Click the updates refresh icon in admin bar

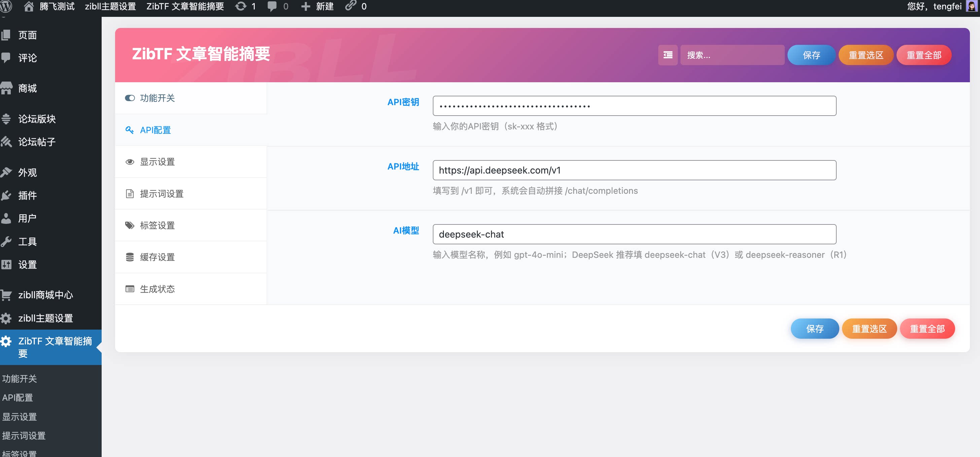(241, 6)
